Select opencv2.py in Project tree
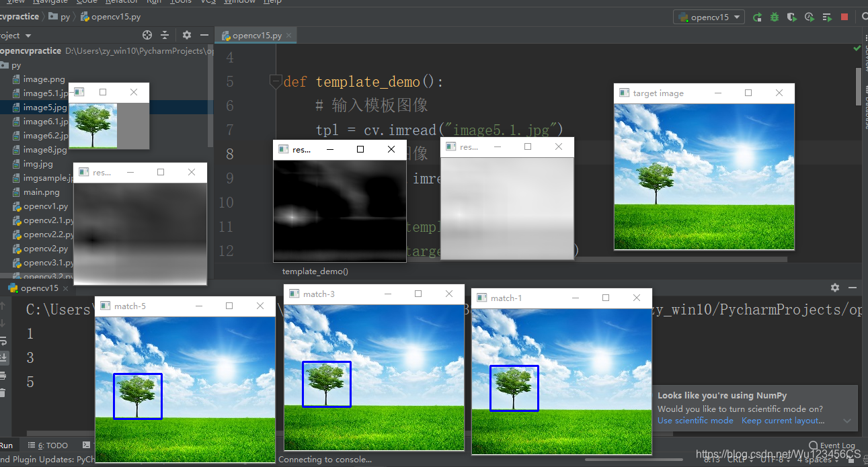Viewport: 868px width, 467px height. [40, 249]
